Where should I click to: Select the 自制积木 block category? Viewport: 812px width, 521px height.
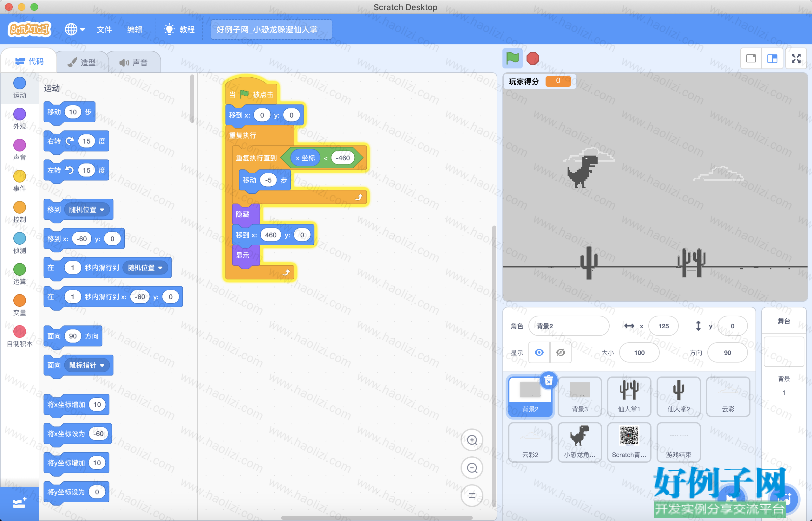tap(20, 336)
